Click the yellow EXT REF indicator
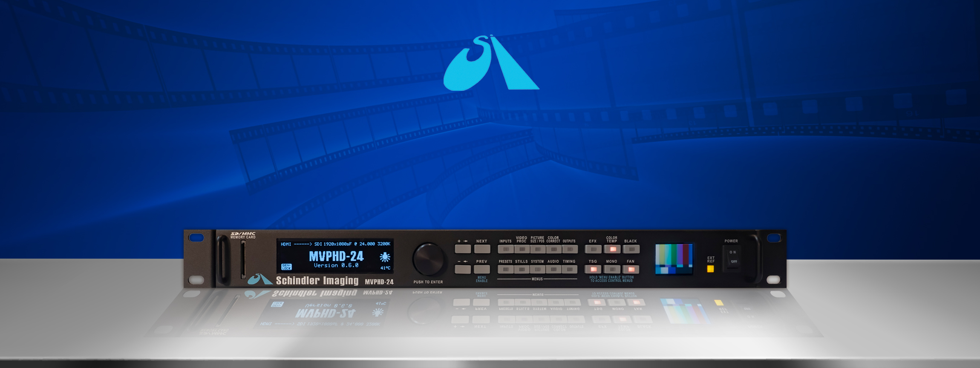Viewport: 980px width, 368px height. pos(710,269)
